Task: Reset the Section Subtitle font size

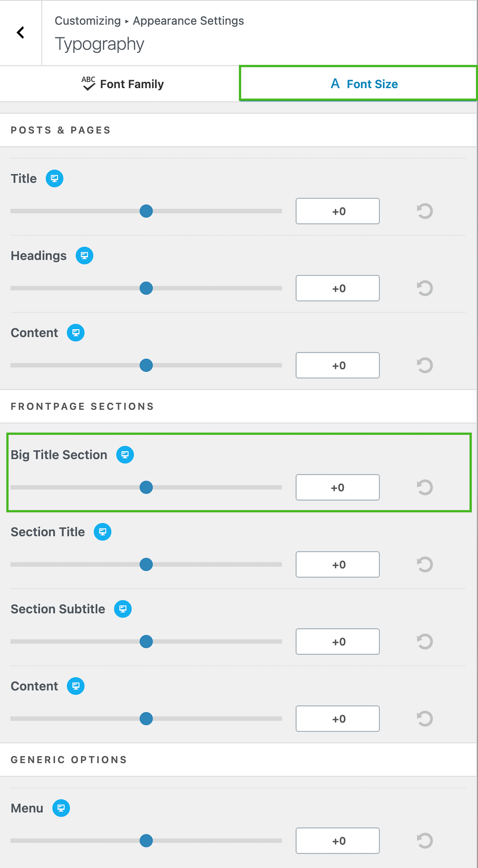Action: (x=425, y=642)
